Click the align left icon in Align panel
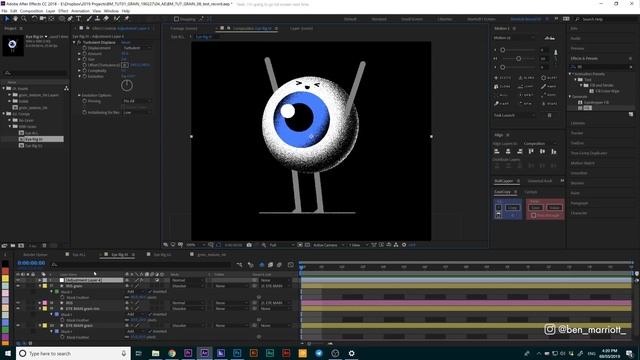 point(497,151)
